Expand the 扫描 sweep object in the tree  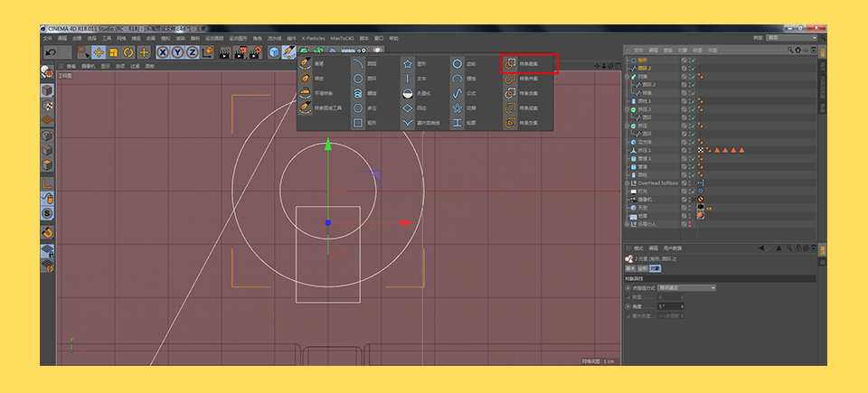[x=627, y=77]
